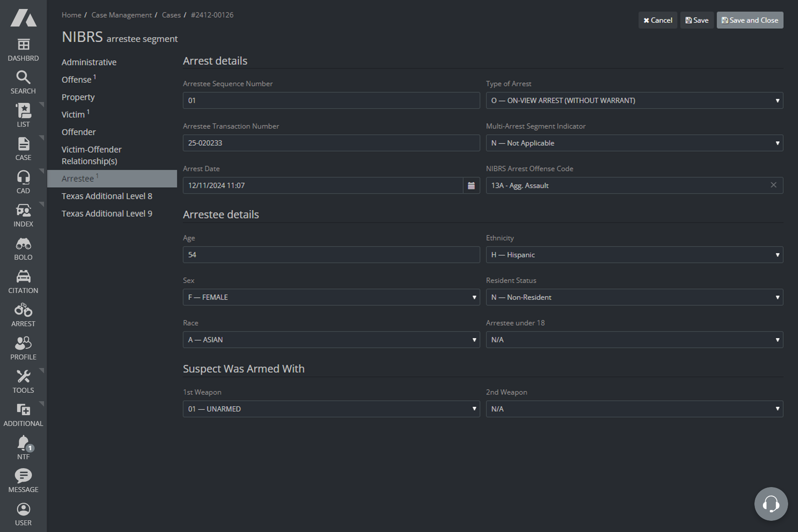The height and width of the screenshot is (532, 798).
Task: Open NTF notifications bell with badge
Action: pos(23,443)
